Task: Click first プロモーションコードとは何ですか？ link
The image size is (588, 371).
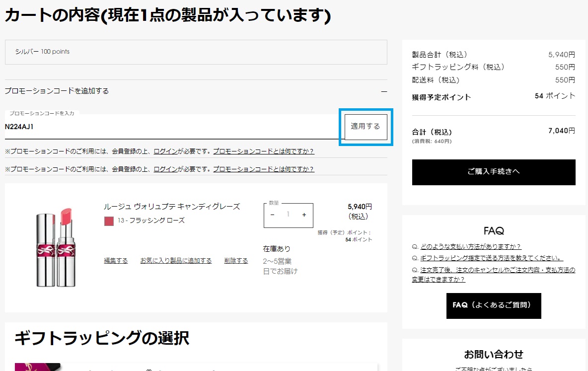Action: (264, 151)
